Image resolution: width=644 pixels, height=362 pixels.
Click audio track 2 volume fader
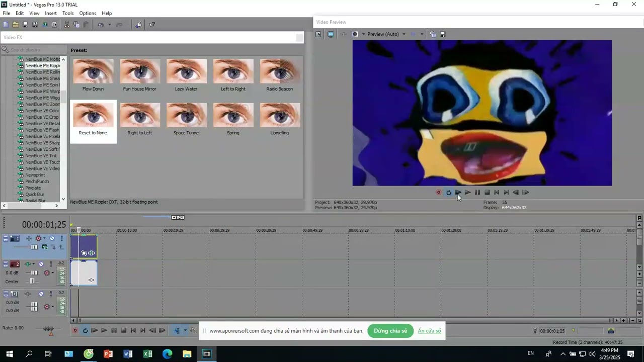pyautogui.click(x=34, y=273)
